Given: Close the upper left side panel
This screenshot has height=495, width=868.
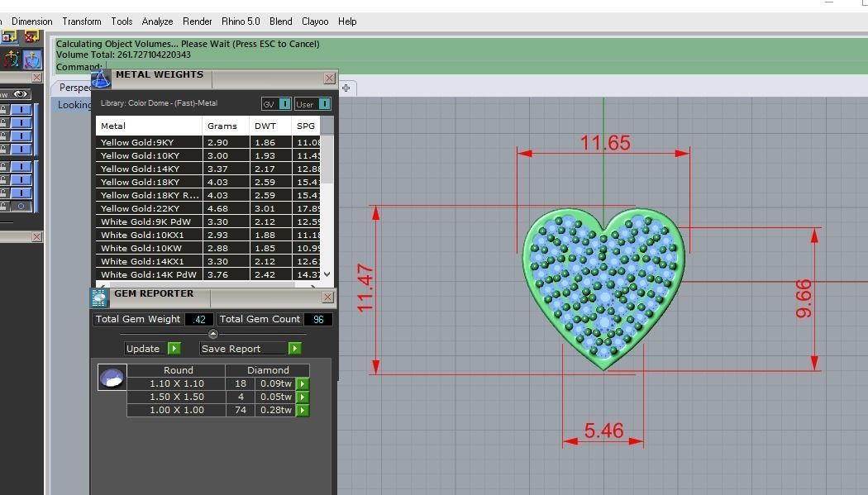Looking at the screenshot, I should pyautogui.click(x=36, y=78).
